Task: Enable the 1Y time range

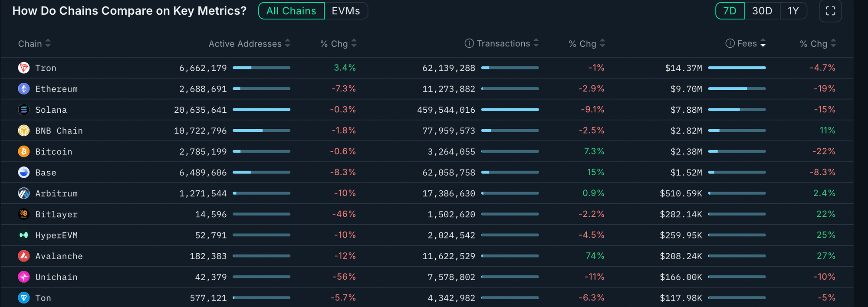Action: click(793, 11)
